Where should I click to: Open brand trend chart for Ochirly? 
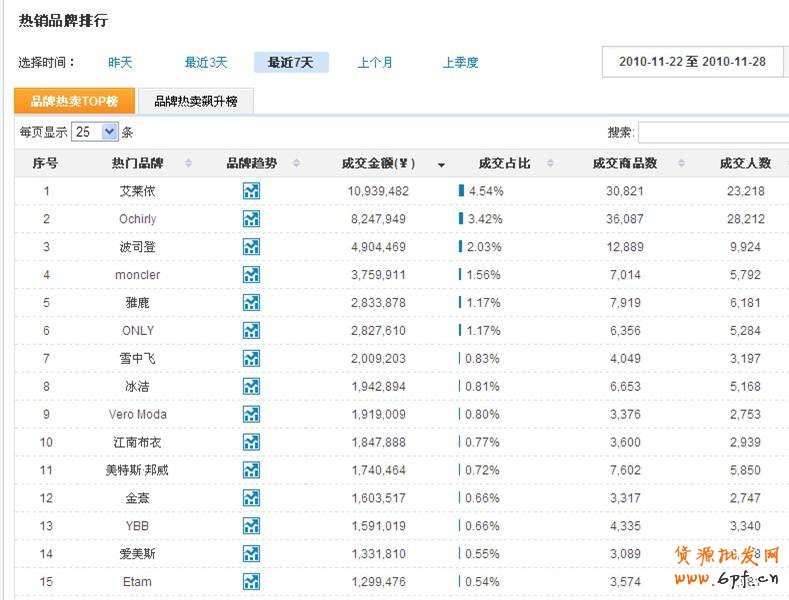coord(251,218)
